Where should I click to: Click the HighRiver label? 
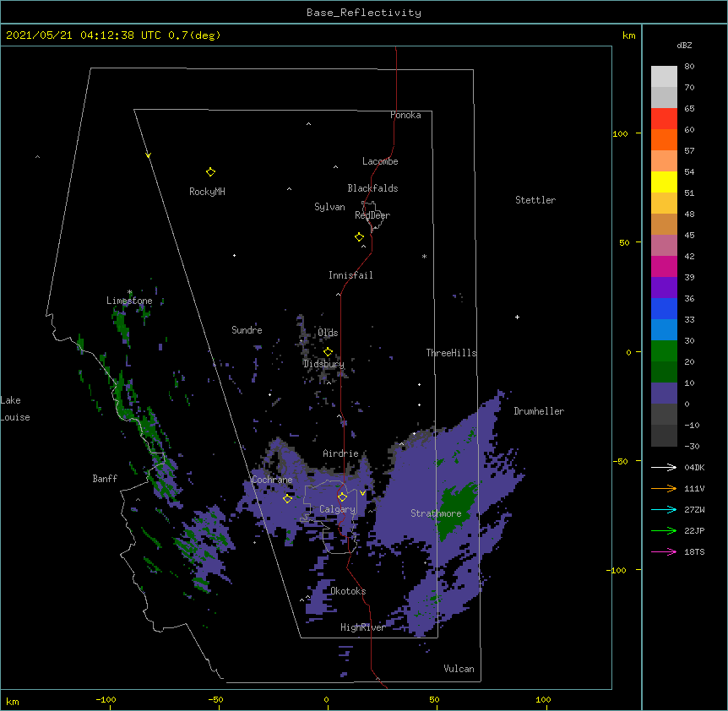pos(363,627)
